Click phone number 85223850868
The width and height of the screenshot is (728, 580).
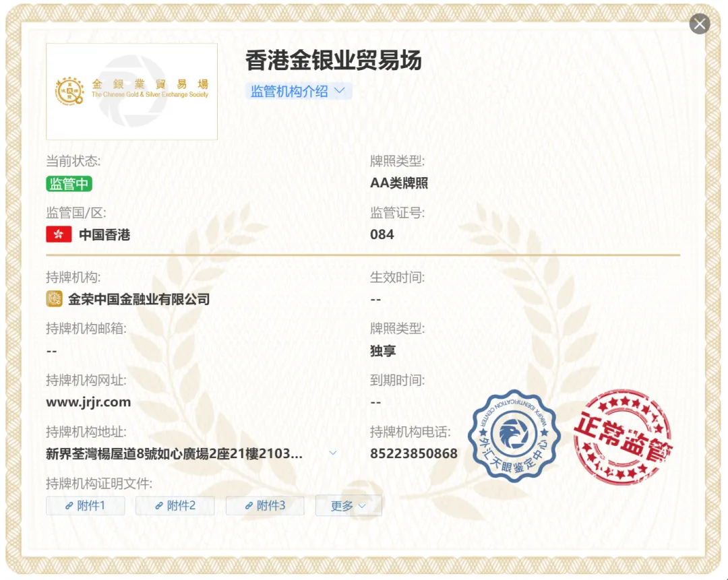tap(414, 453)
